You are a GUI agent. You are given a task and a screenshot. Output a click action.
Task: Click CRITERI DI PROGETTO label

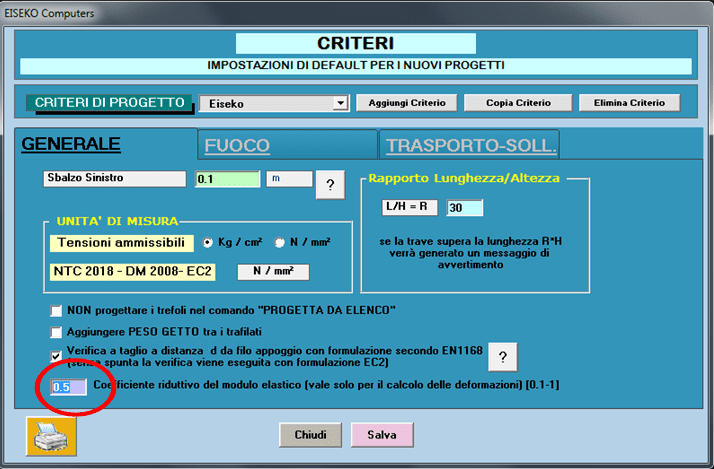[x=109, y=103]
